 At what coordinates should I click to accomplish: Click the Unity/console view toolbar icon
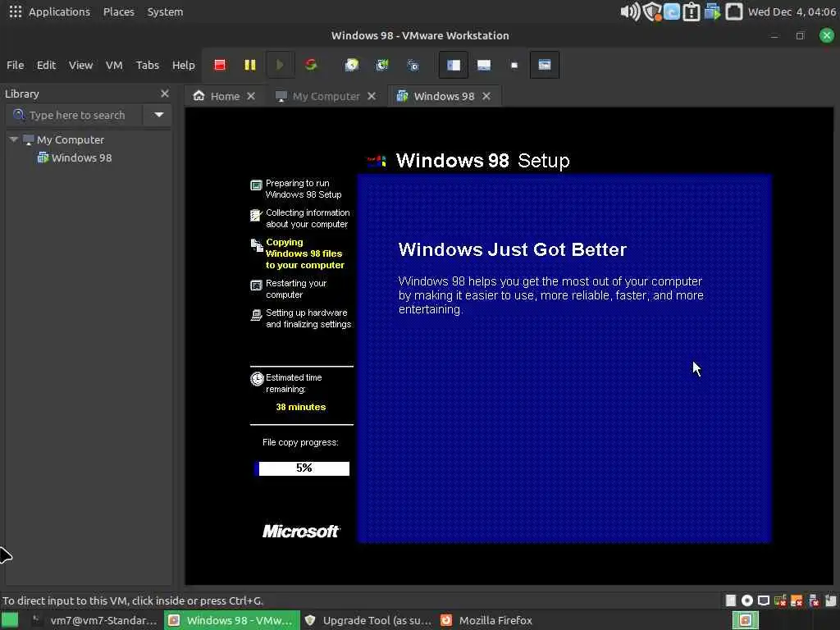(x=545, y=65)
